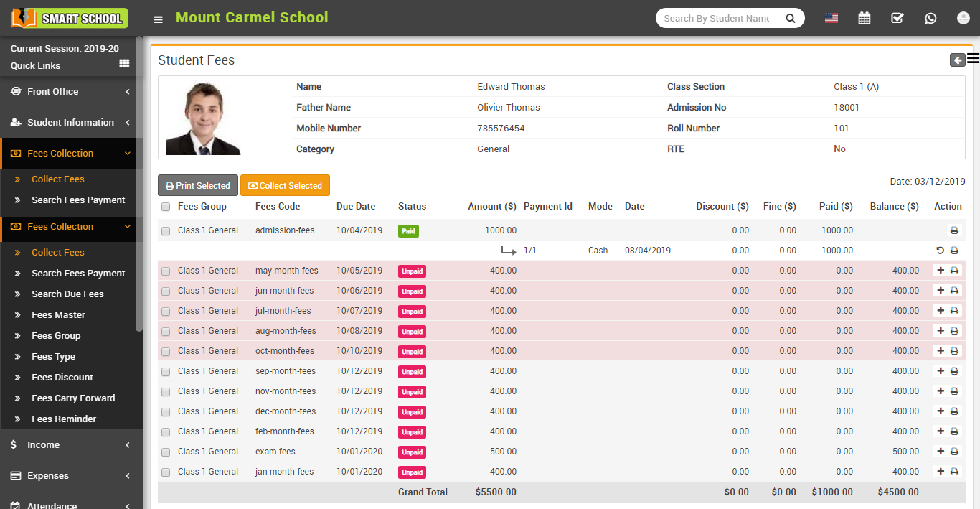Open the calendar icon in top bar
This screenshot has height=509, width=980.
pyautogui.click(x=864, y=19)
